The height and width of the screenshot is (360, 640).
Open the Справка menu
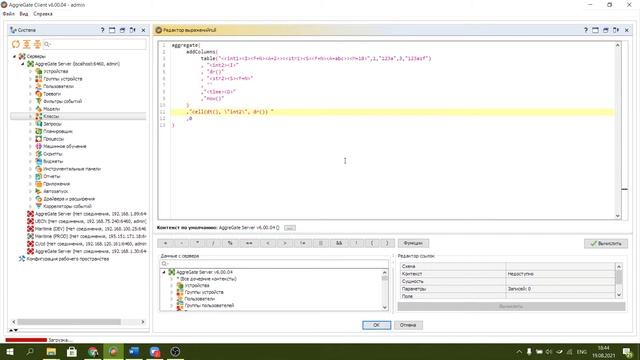click(43, 14)
